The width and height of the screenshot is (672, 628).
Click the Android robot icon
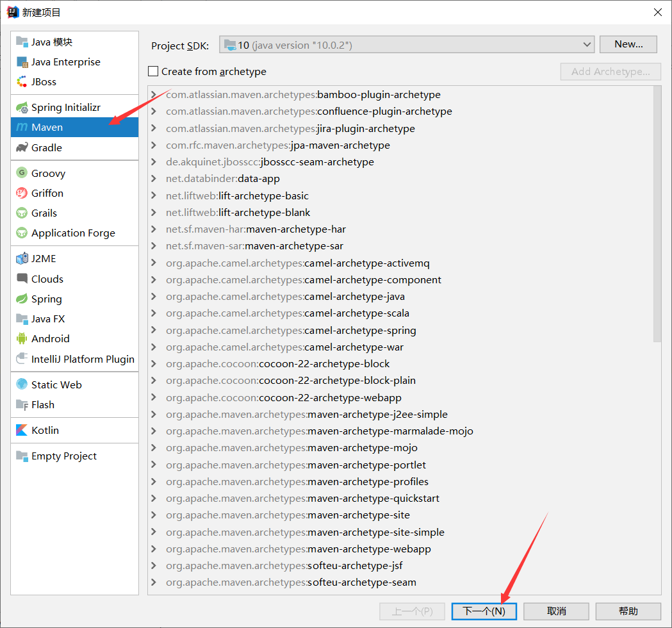tap(22, 338)
